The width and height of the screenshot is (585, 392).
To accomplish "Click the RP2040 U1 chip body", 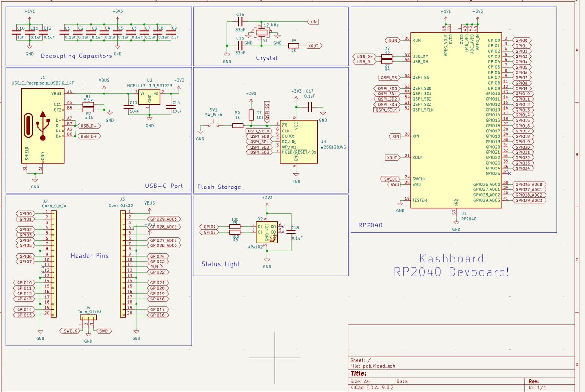I will (x=456, y=121).
